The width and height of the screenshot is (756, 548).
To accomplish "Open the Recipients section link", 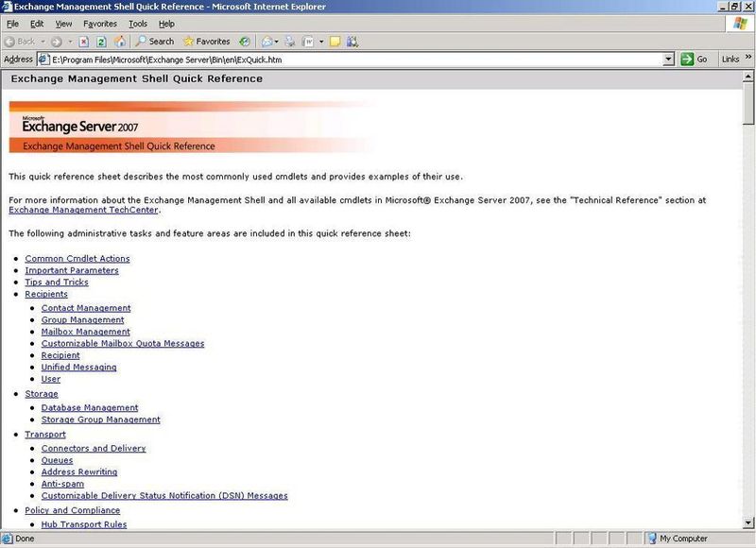I will (x=46, y=294).
